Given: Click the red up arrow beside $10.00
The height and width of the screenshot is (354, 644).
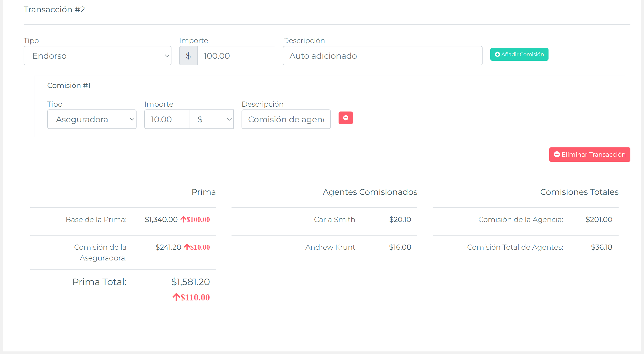Looking at the screenshot, I should click(187, 247).
